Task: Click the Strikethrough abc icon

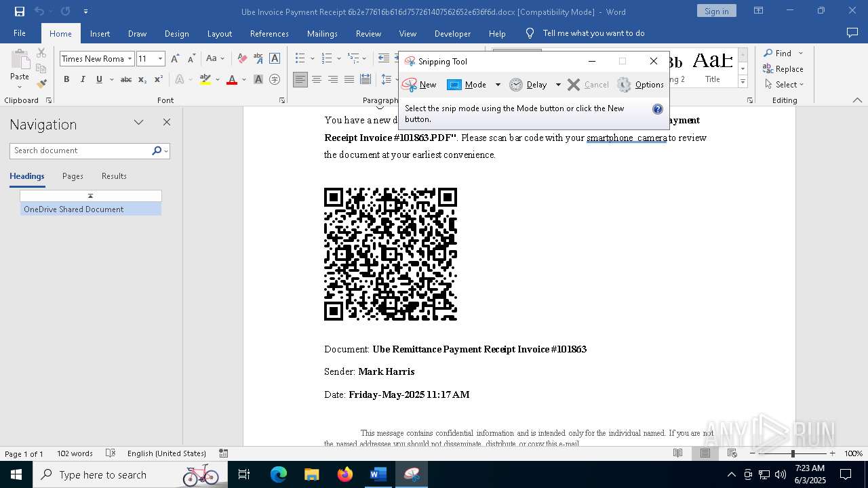Action: [x=126, y=79]
